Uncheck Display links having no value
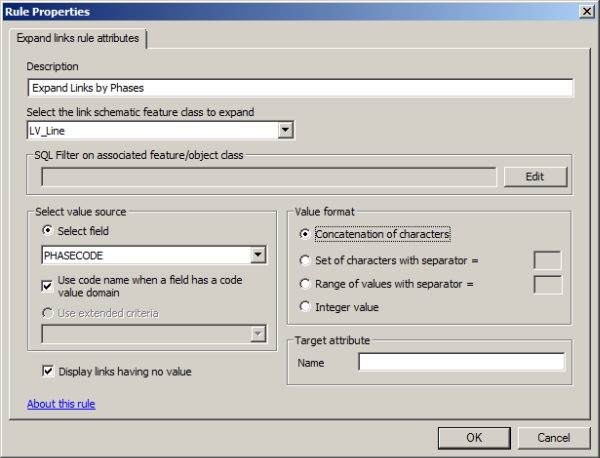Image resolution: width=600 pixels, height=458 pixels. tap(47, 372)
